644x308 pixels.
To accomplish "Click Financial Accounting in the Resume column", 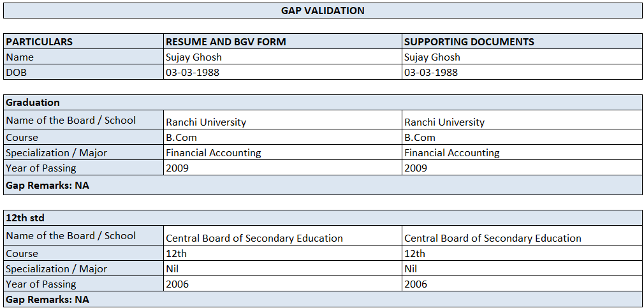I will 214,153.
